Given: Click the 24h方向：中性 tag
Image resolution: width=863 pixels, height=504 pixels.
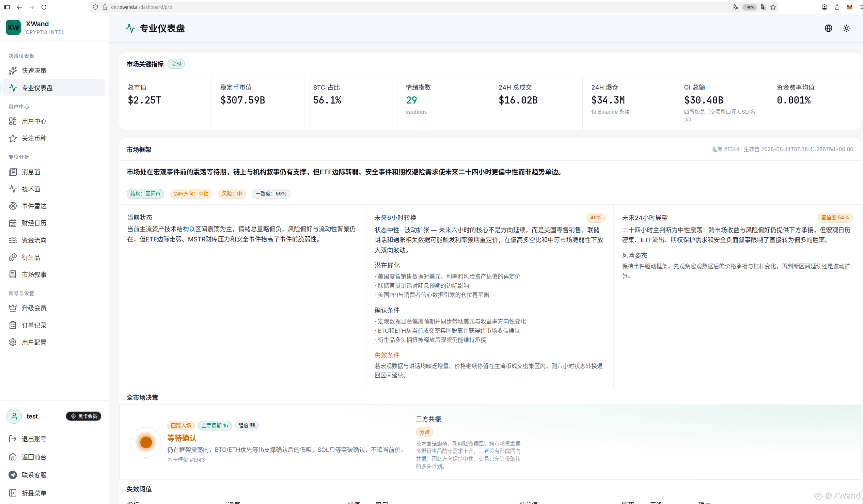Looking at the screenshot, I should 191,194.
